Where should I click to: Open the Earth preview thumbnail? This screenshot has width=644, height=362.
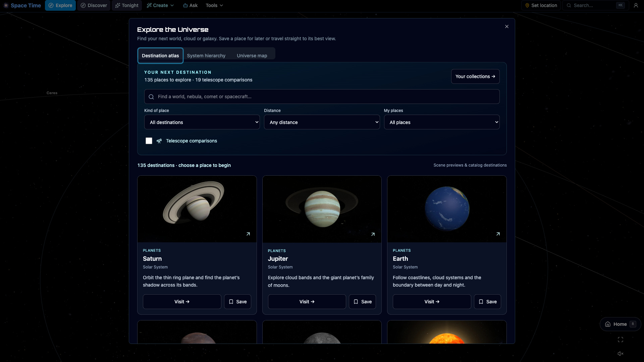pyautogui.click(x=447, y=209)
